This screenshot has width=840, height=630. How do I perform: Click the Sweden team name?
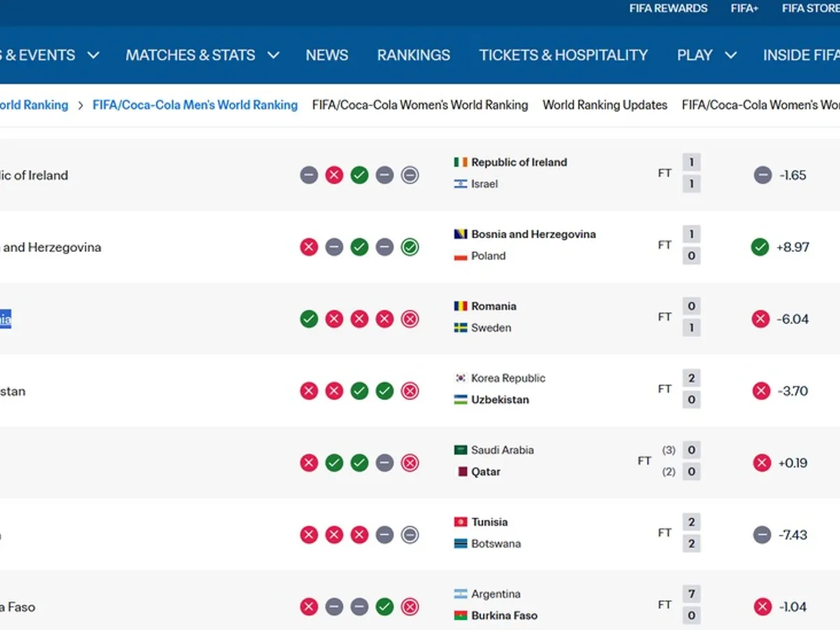(491, 328)
